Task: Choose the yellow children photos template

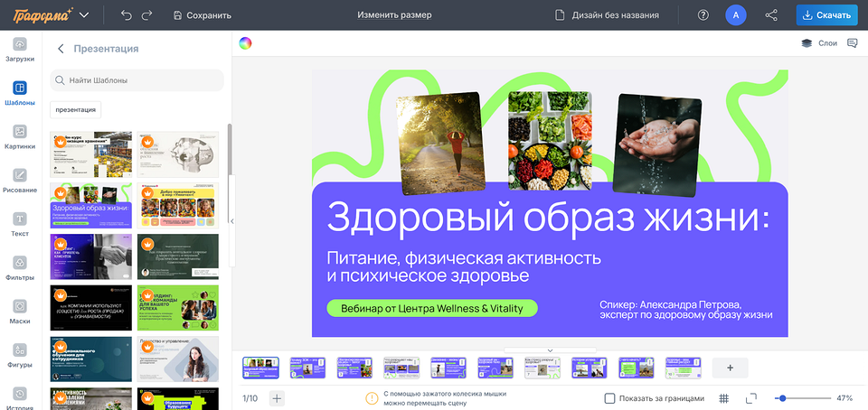Action: pyautogui.click(x=178, y=206)
